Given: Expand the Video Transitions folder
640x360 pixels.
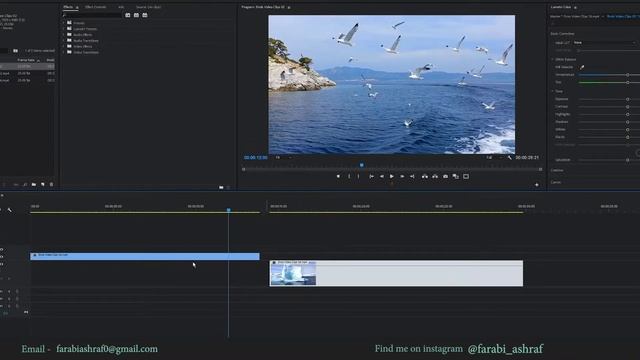Looking at the screenshot, I should tap(64, 52).
